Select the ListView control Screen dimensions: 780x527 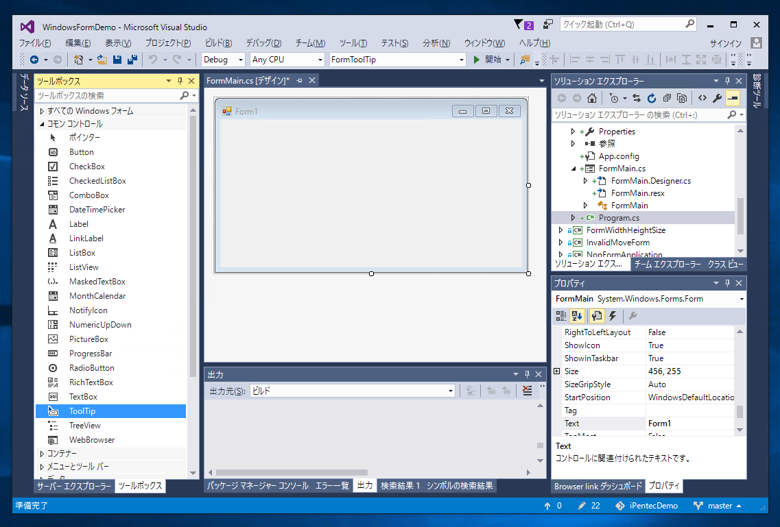[x=110, y=267]
